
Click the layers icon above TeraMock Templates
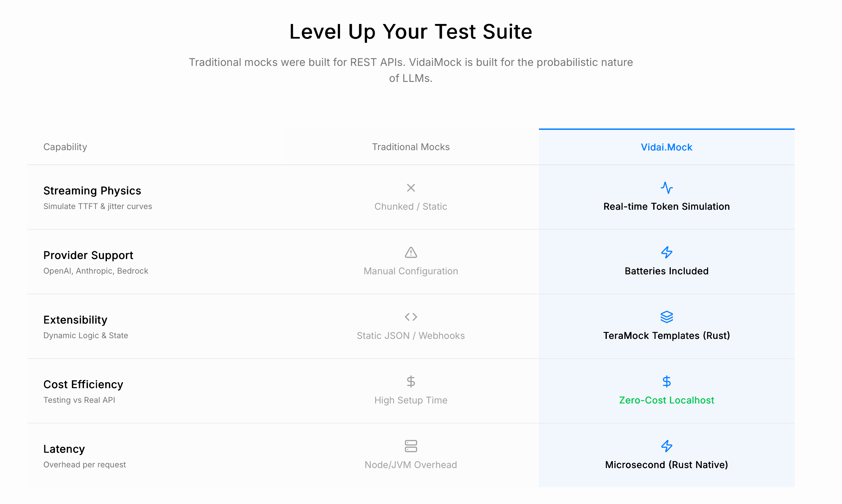click(x=666, y=317)
